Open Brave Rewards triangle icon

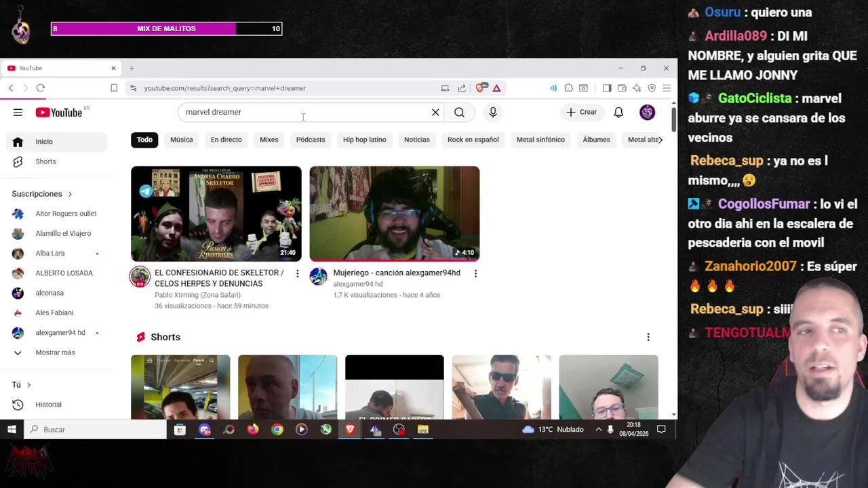[x=496, y=88]
